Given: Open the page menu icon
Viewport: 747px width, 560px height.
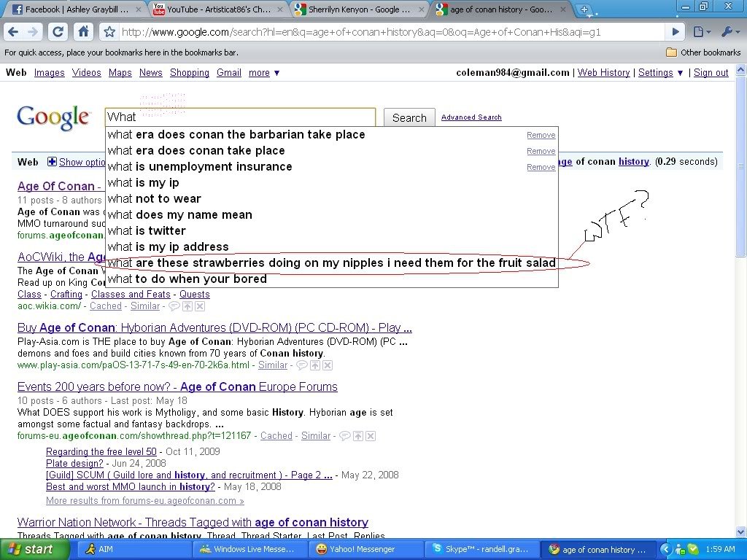Looking at the screenshot, I should click(702, 32).
